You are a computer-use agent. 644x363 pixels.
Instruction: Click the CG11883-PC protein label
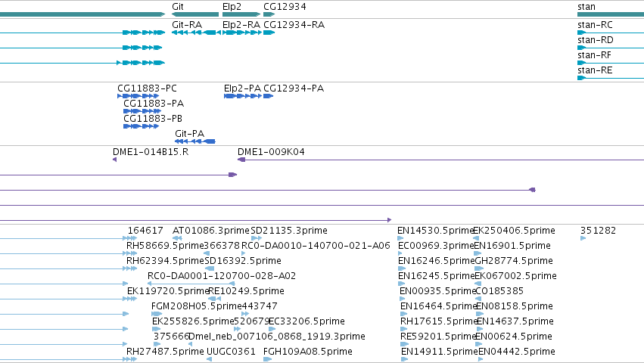click(147, 88)
